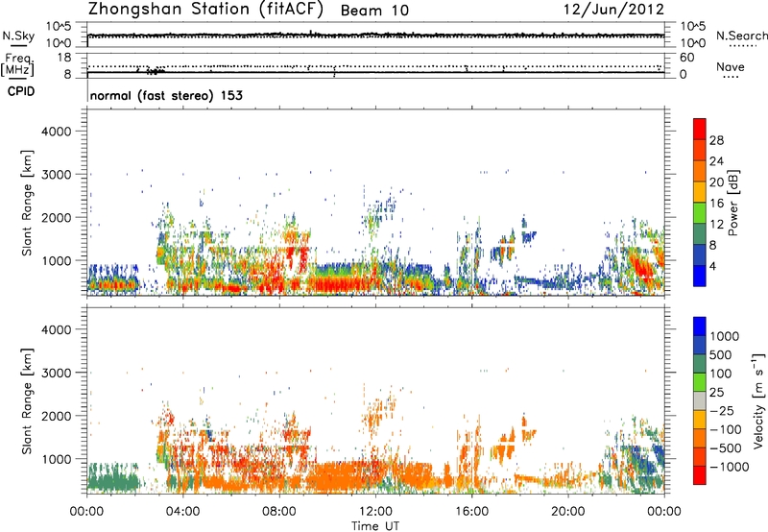This screenshot has width=768, height=532.
Task: Click the '12:00' time tick label
Action: pos(375,512)
